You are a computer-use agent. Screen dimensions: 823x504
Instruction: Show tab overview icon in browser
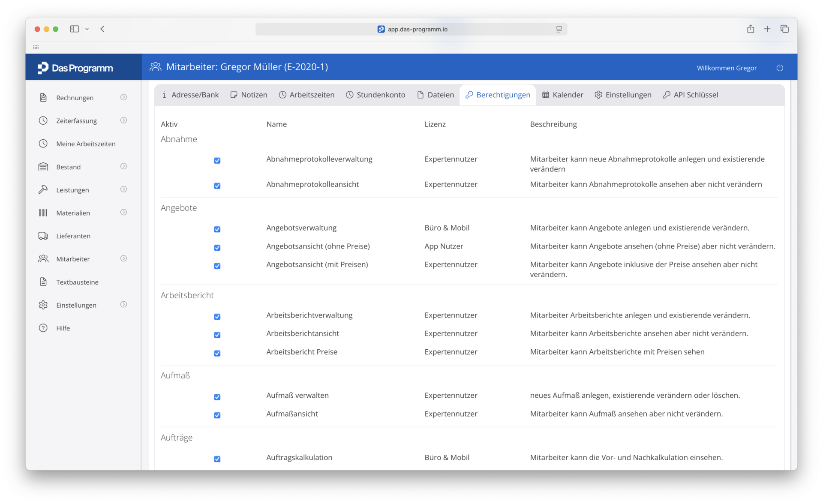(784, 29)
